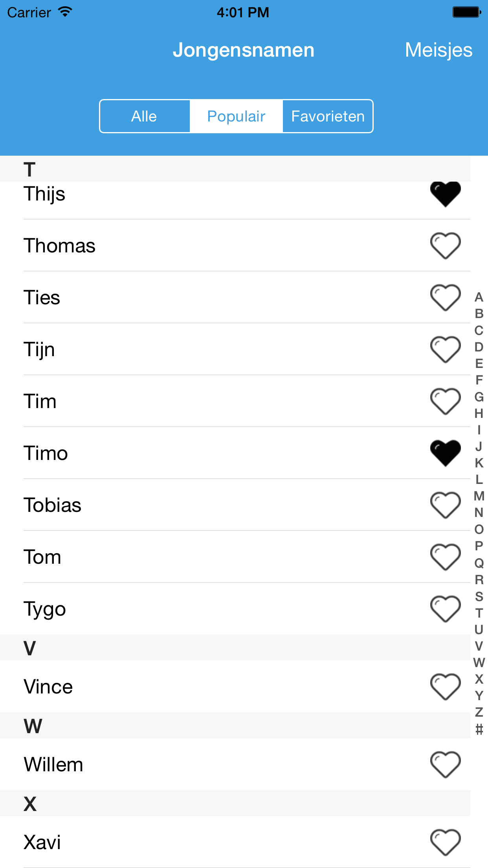Open the Favorieten segment
The height and width of the screenshot is (868, 488).
pos(328,116)
